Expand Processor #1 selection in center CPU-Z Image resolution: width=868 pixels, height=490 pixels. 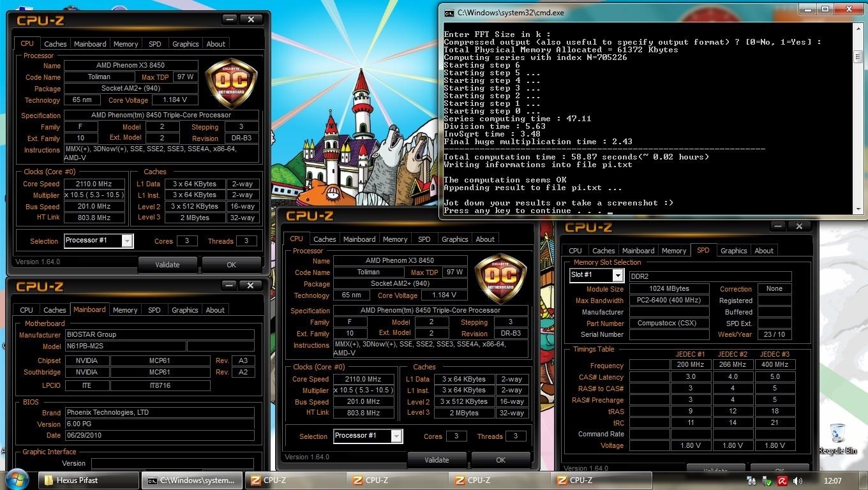click(x=396, y=436)
